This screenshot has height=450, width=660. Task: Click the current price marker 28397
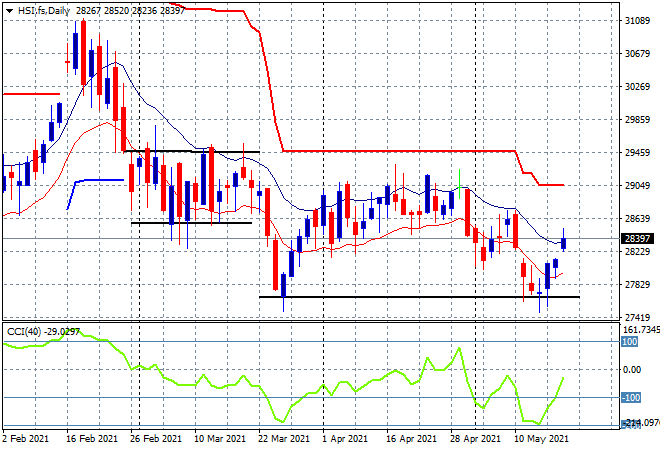pyautogui.click(x=637, y=239)
